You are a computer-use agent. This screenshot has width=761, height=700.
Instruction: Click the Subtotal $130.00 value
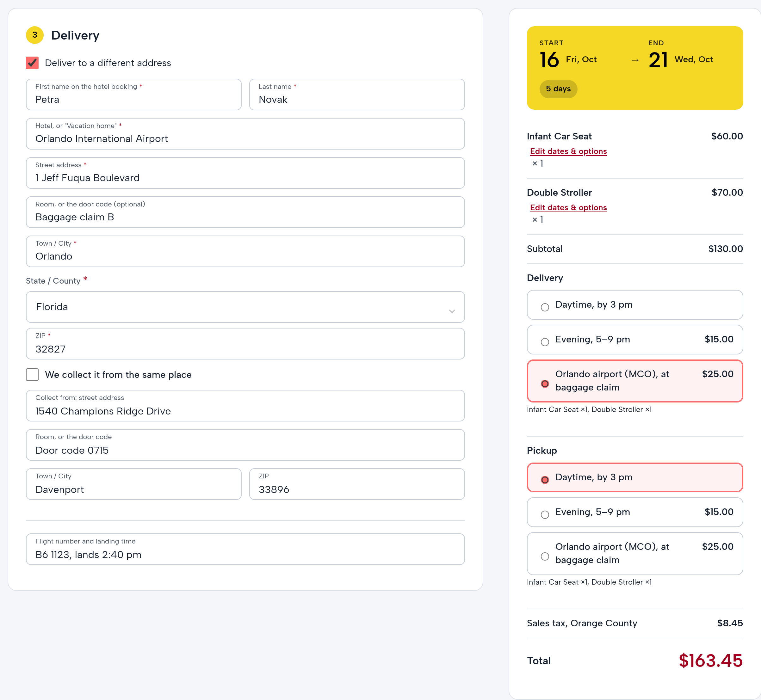[725, 249]
